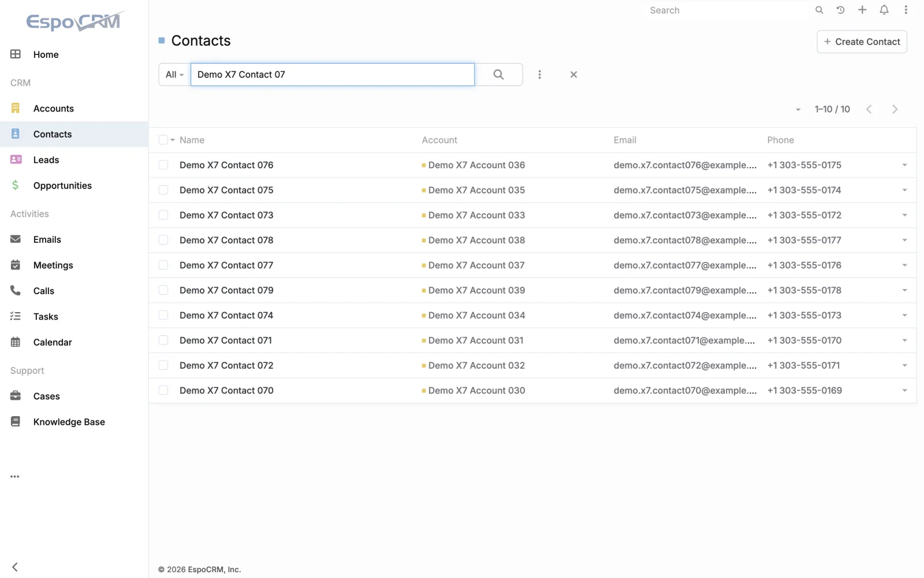Click phone +1 303-555-0171

pyautogui.click(x=804, y=365)
